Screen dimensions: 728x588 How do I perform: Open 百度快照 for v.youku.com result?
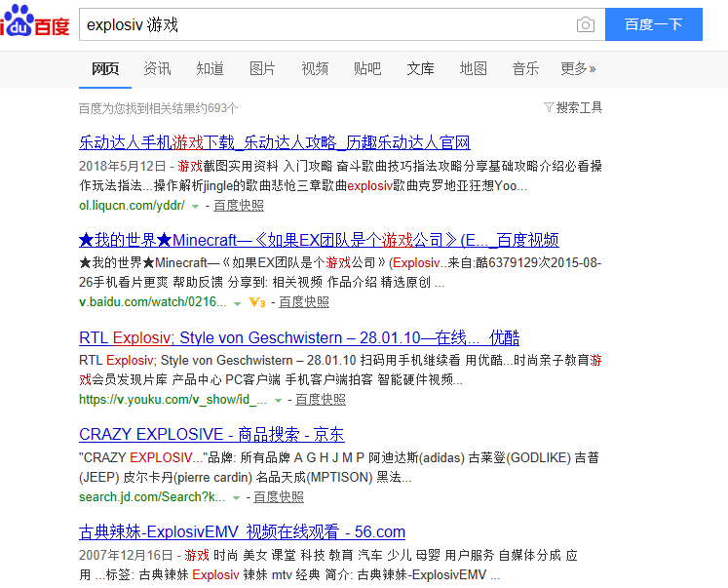321,400
